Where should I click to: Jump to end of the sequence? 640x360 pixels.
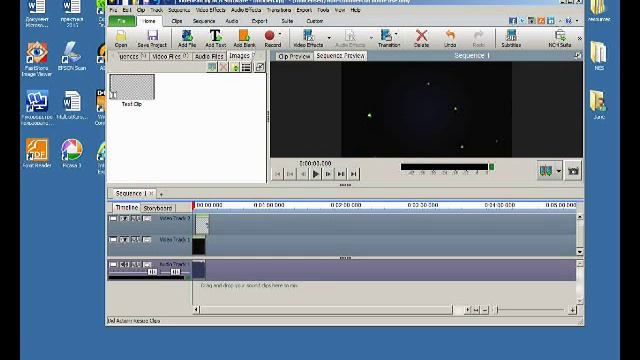coord(353,174)
